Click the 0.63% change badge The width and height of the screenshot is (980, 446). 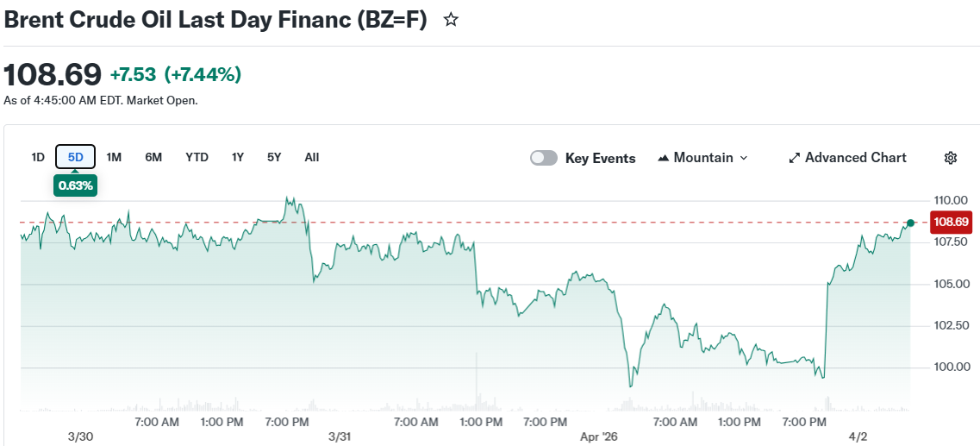pos(76,185)
